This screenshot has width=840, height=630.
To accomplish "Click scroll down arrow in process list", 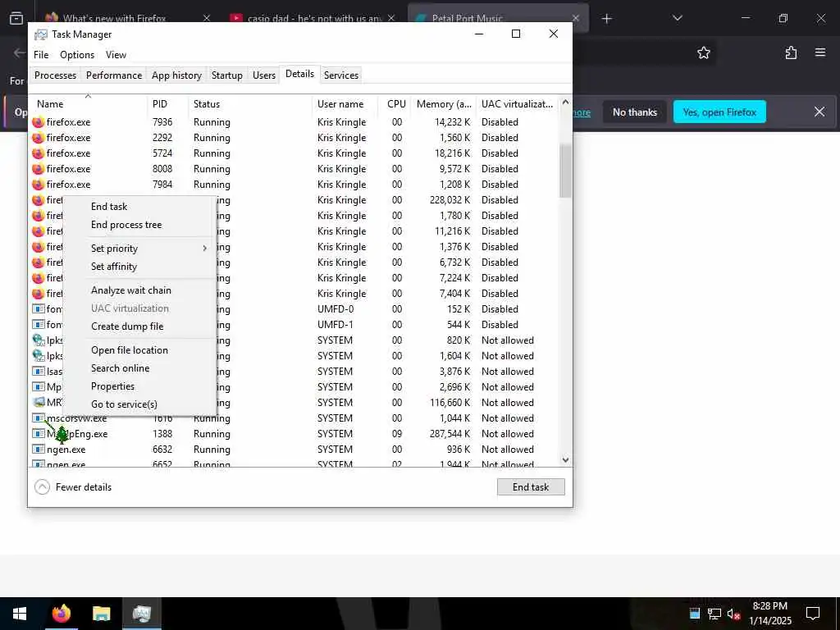I will (x=565, y=460).
